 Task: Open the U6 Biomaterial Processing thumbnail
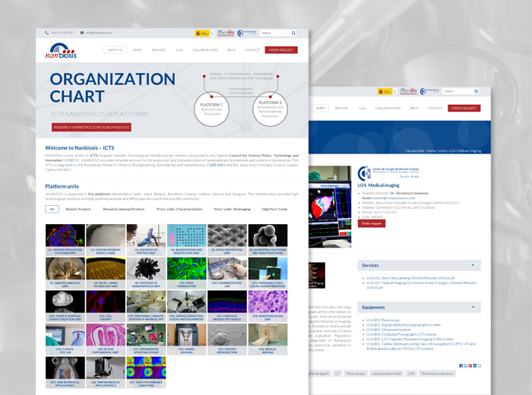point(268,240)
